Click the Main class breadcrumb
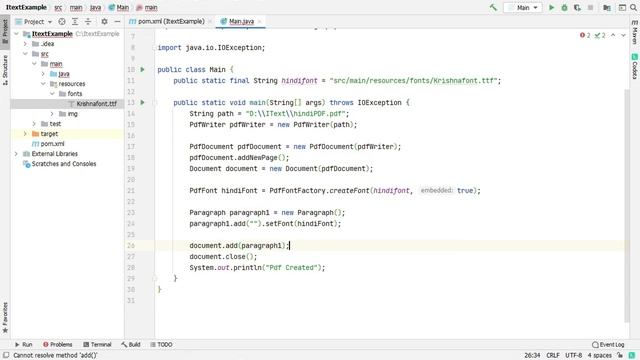 tap(119, 7)
